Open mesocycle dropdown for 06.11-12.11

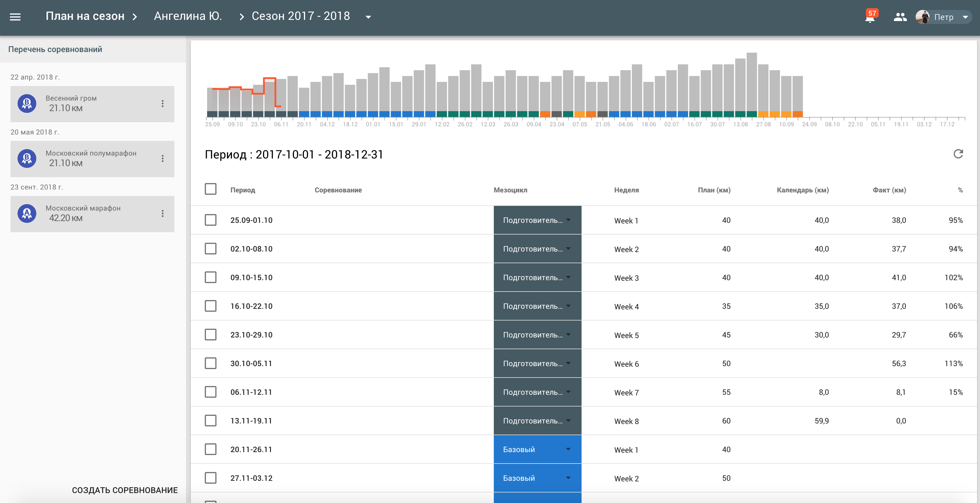[x=537, y=392]
